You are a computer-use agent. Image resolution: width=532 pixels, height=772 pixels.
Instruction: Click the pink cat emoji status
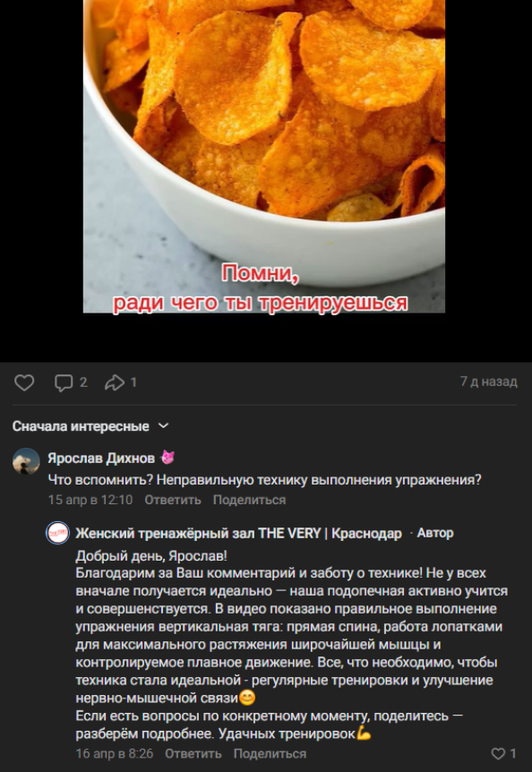point(167,458)
